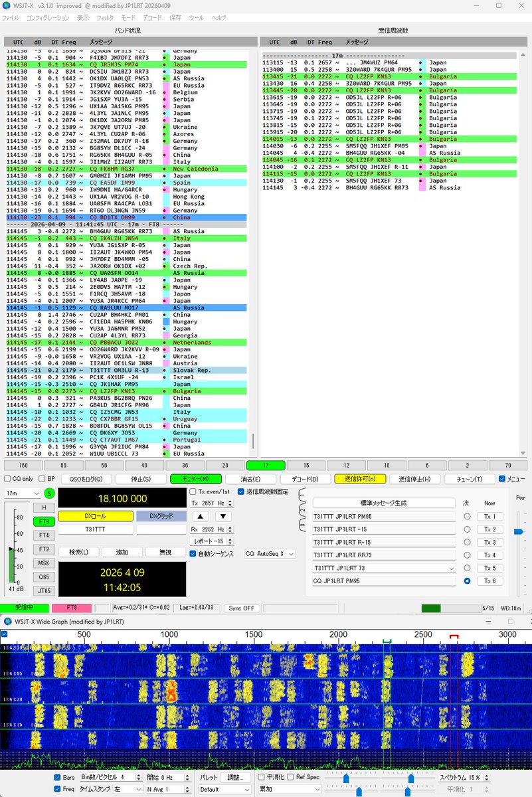Open the 17m band dropdown
The image size is (532, 797).
tap(22, 493)
